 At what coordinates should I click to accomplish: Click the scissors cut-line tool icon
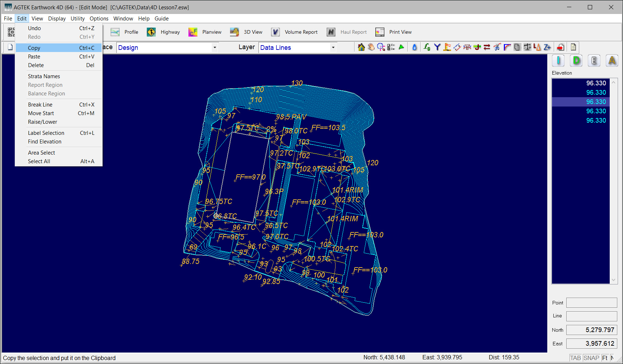tap(497, 47)
